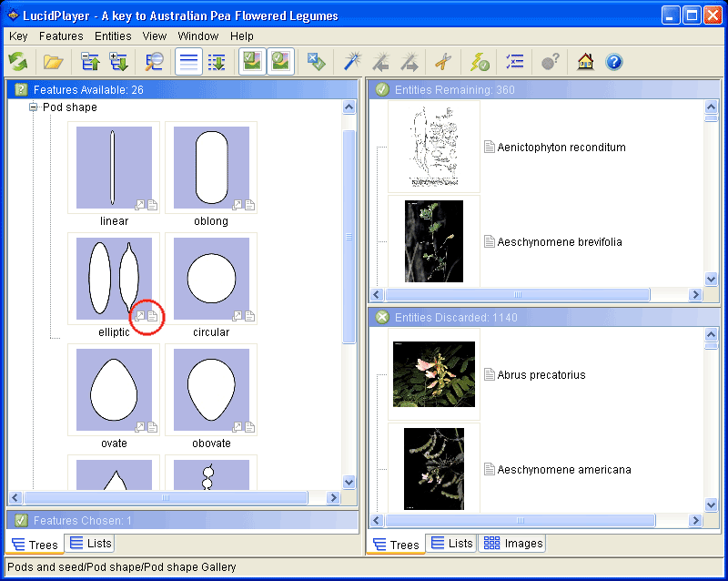Enlarge the linear pod image via arrow icon

coord(140,205)
